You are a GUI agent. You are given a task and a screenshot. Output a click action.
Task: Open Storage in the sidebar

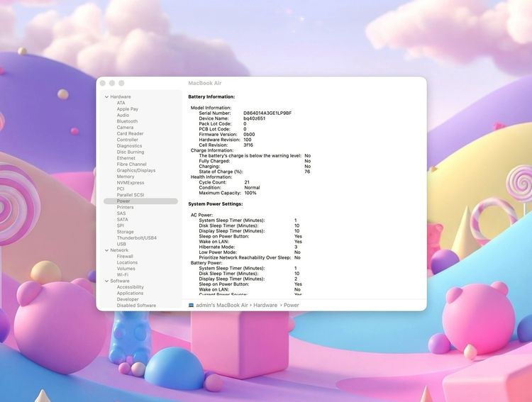125,232
